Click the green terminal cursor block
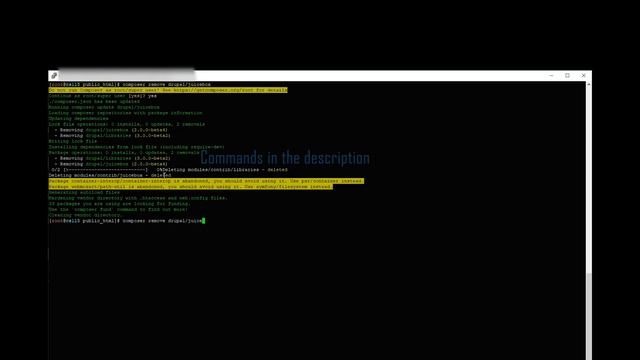The image size is (640, 360). [x=203, y=221]
